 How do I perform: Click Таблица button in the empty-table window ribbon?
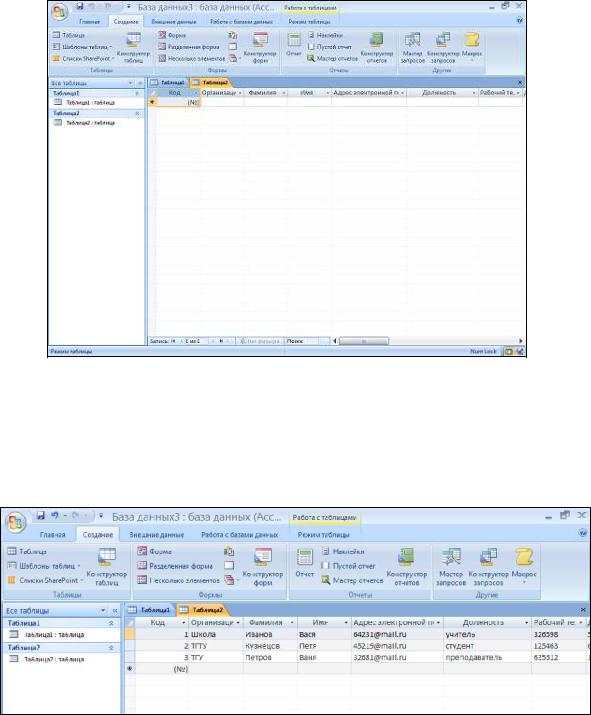click(x=69, y=35)
